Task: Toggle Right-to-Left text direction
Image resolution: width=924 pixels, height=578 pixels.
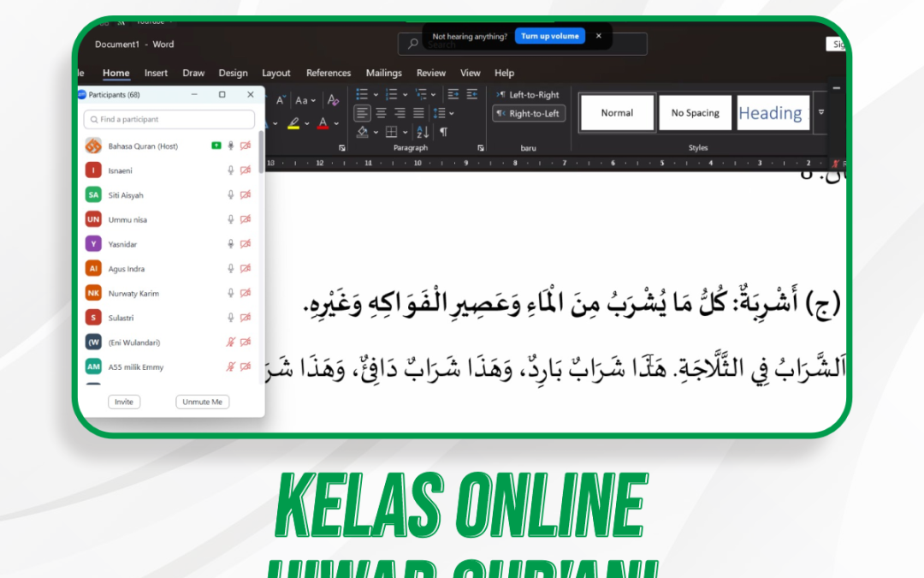Action: click(529, 113)
